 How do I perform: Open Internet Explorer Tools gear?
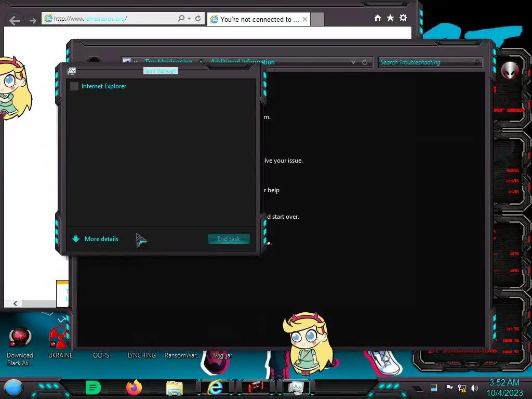coord(403,18)
